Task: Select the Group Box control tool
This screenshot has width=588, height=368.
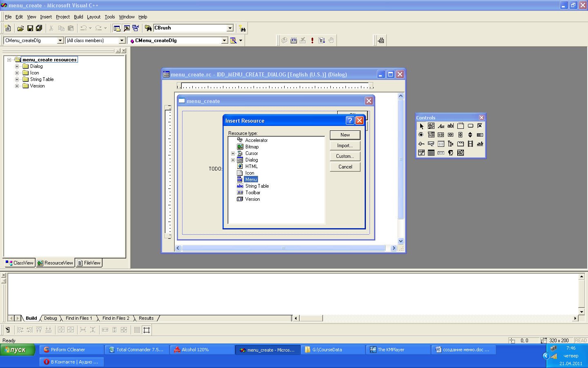Action: [x=461, y=126]
